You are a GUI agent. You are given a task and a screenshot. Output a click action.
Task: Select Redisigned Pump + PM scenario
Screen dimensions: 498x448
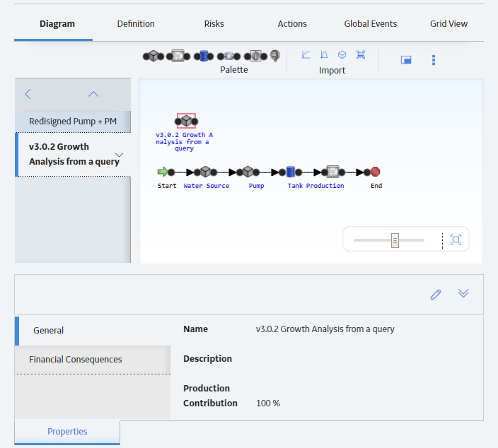click(73, 122)
